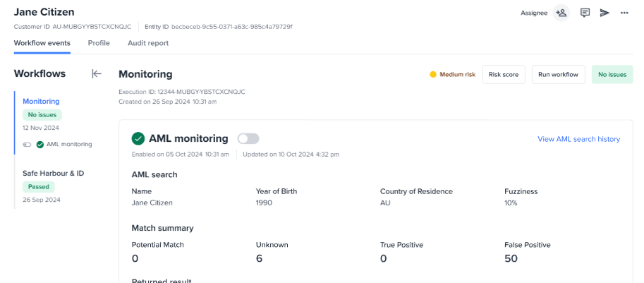Switch to the Workflow events tab
644x283 pixels.
(42, 43)
